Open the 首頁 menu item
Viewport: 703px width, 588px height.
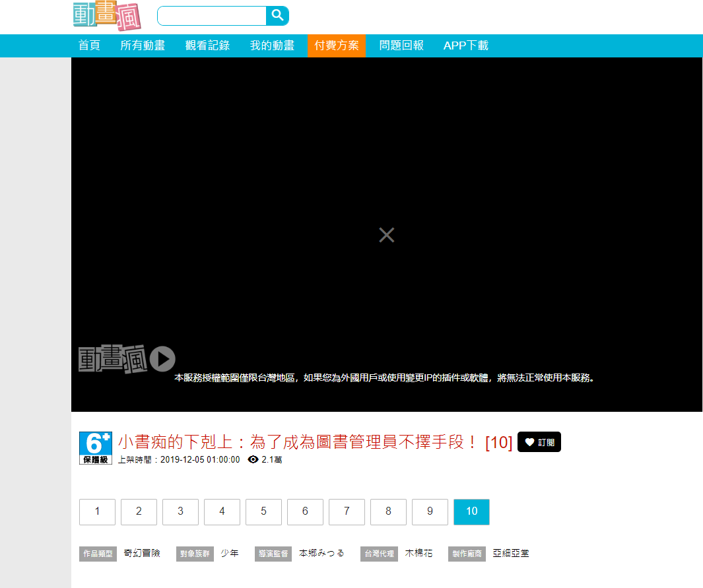click(x=89, y=46)
